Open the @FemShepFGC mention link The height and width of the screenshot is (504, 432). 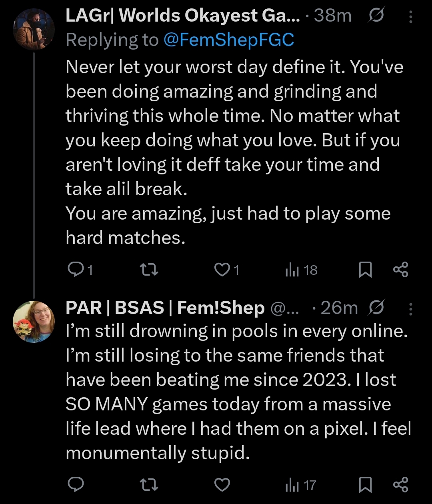229,40
